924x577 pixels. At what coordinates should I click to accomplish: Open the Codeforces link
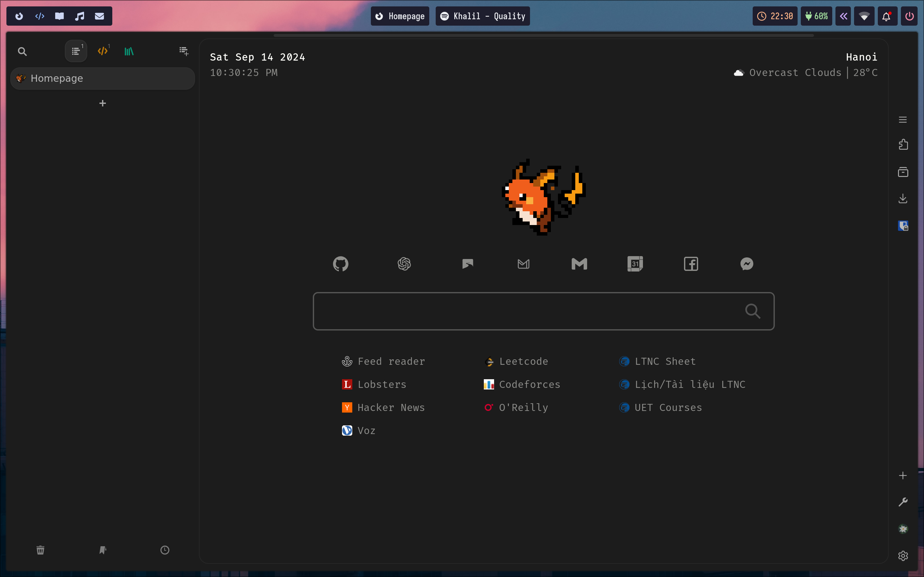[529, 384]
